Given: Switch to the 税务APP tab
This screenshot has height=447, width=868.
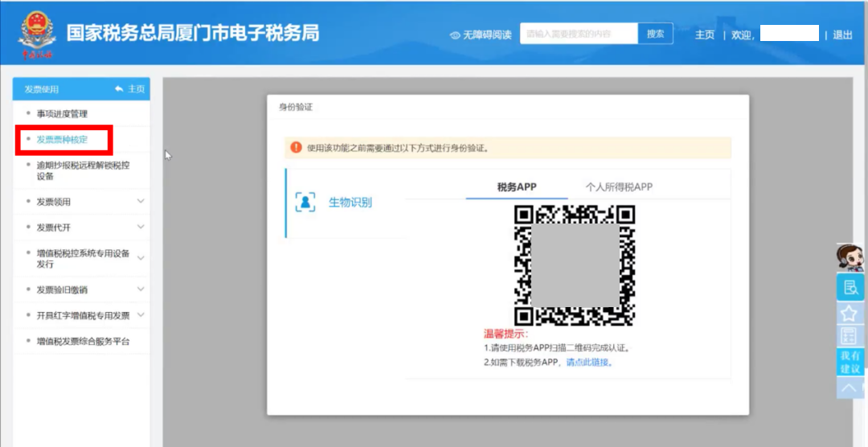Looking at the screenshot, I should click(x=517, y=187).
